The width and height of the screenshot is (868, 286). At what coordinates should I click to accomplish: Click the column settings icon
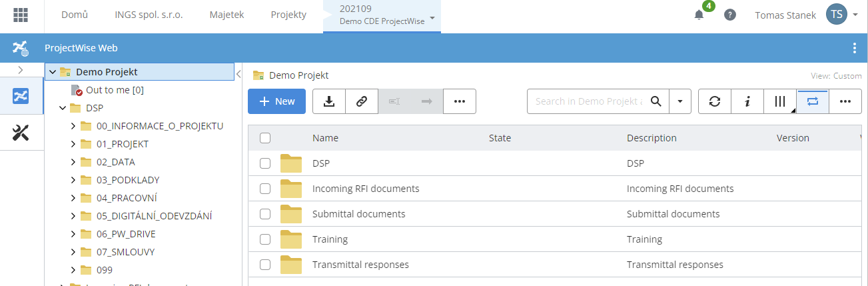point(780,101)
